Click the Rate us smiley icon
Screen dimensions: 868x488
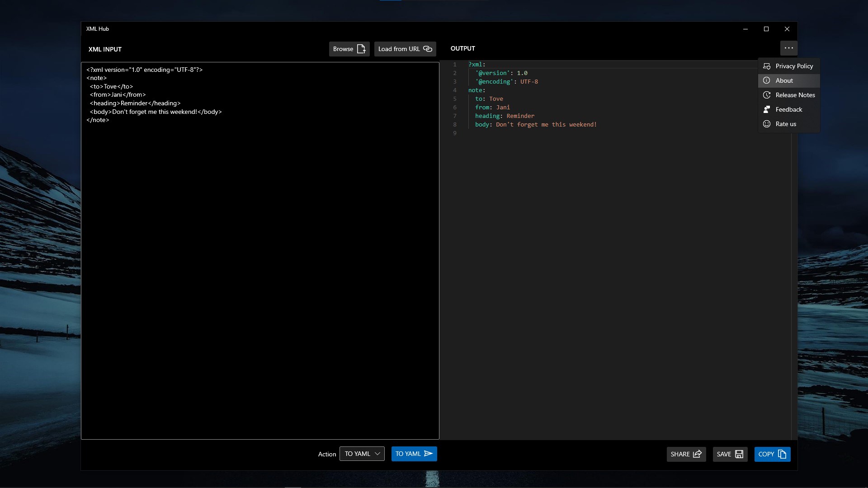tap(767, 124)
